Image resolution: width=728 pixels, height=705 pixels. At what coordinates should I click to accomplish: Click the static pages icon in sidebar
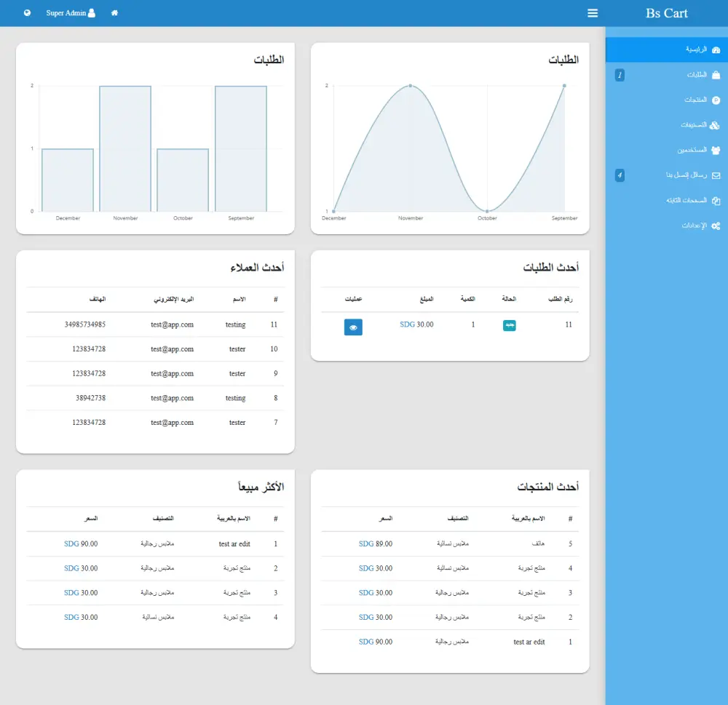[x=716, y=200]
